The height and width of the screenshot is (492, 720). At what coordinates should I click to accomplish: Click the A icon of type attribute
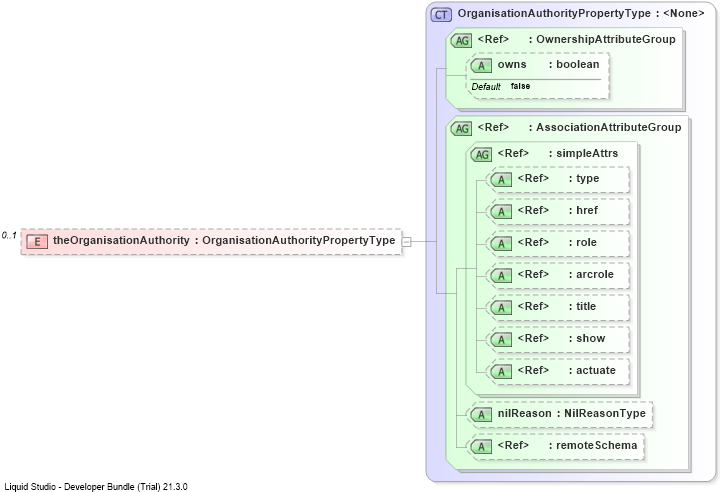coord(501,180)
